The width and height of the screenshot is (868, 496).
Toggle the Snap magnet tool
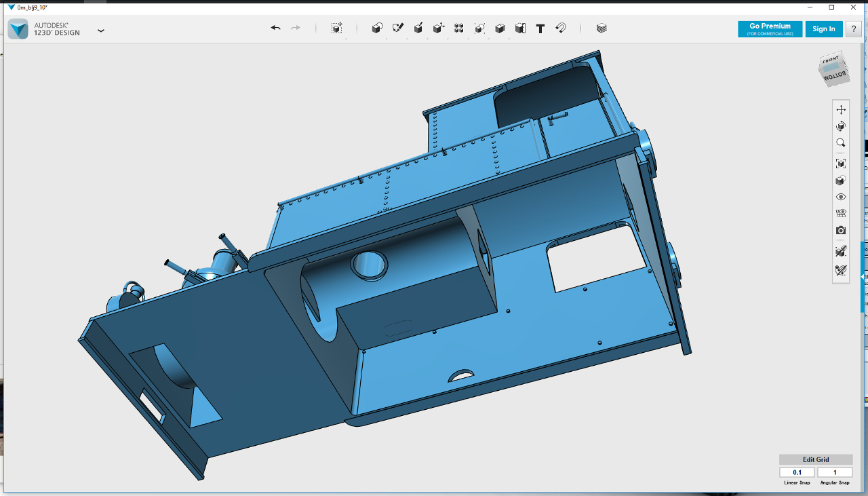561,28
